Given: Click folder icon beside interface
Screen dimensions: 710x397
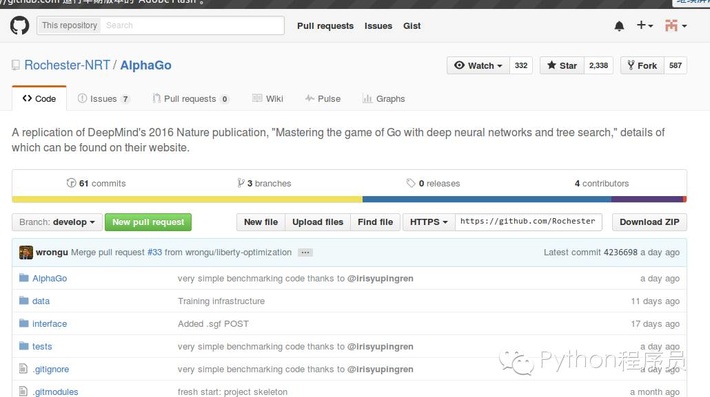Looking at the screenshot, I should [24, 323].
